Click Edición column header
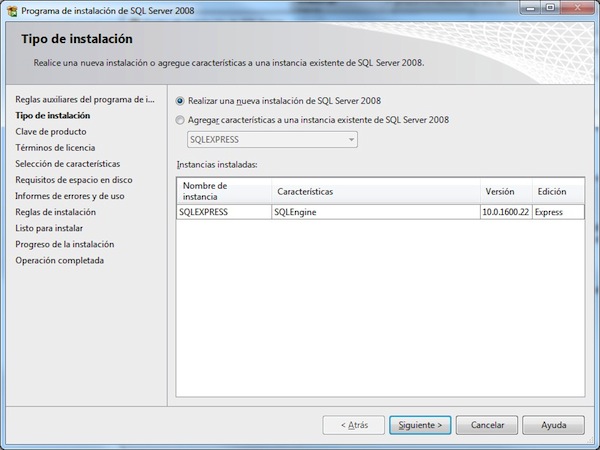600x450 pixels. [558, 191]
